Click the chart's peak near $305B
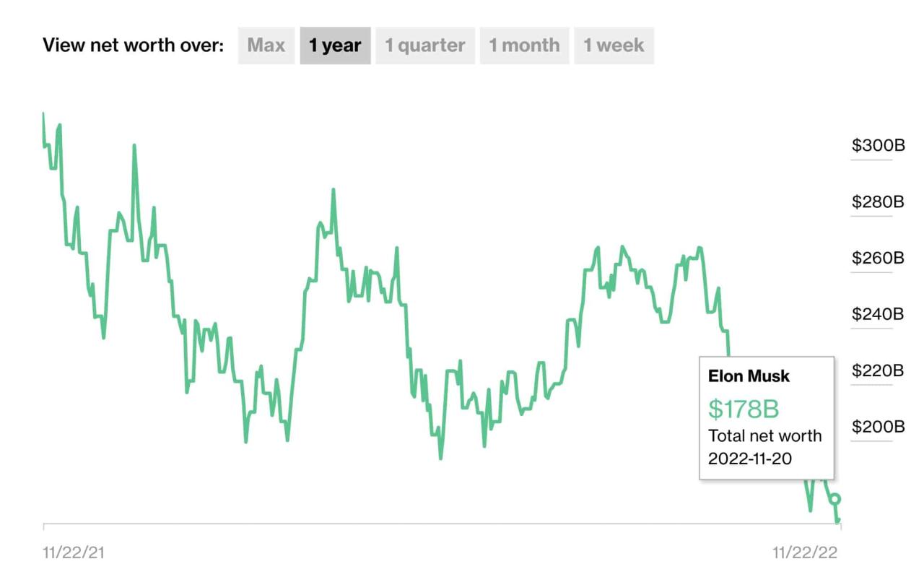Viewport: 924px width, 582px height. pyautogui.click(x=43, y=113)
